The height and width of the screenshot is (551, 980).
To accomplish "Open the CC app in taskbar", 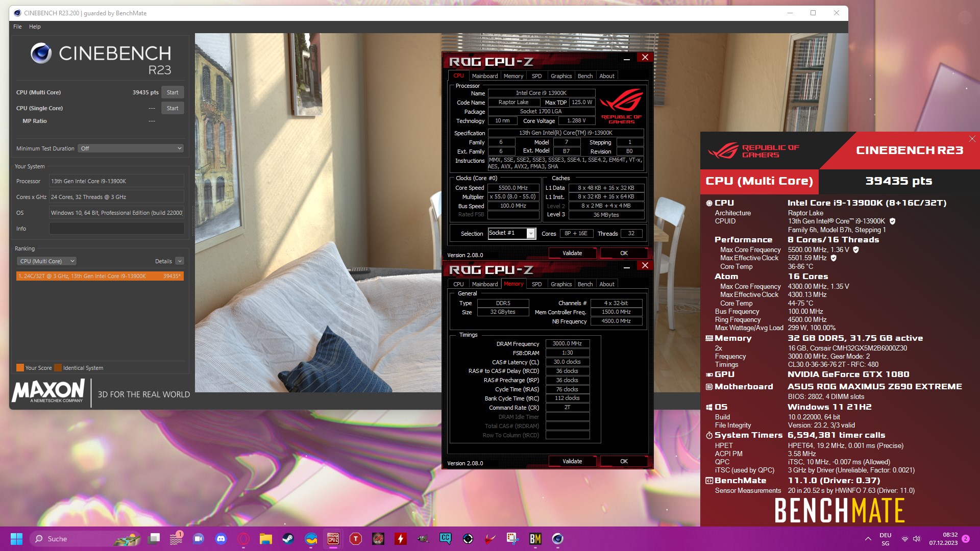I will coord(446,539).
